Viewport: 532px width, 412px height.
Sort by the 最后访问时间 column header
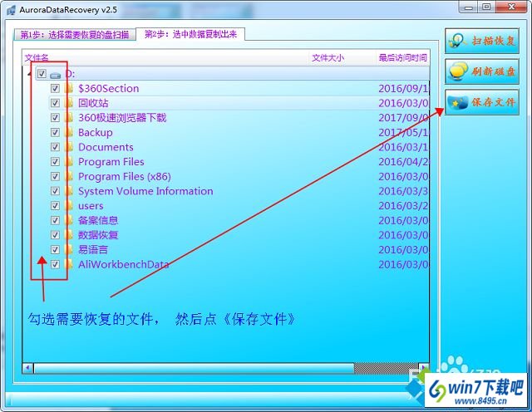point(402,58)
